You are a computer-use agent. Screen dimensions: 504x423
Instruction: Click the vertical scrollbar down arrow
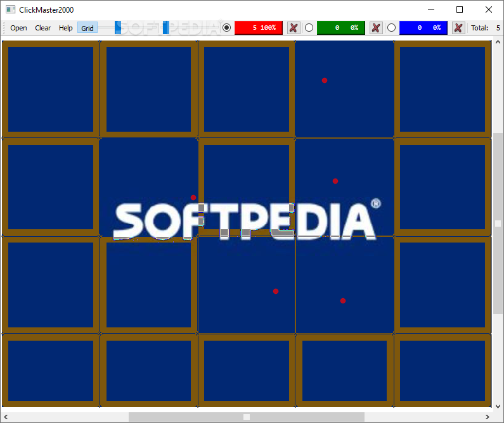pyautogui.click(x=498, y=407)
